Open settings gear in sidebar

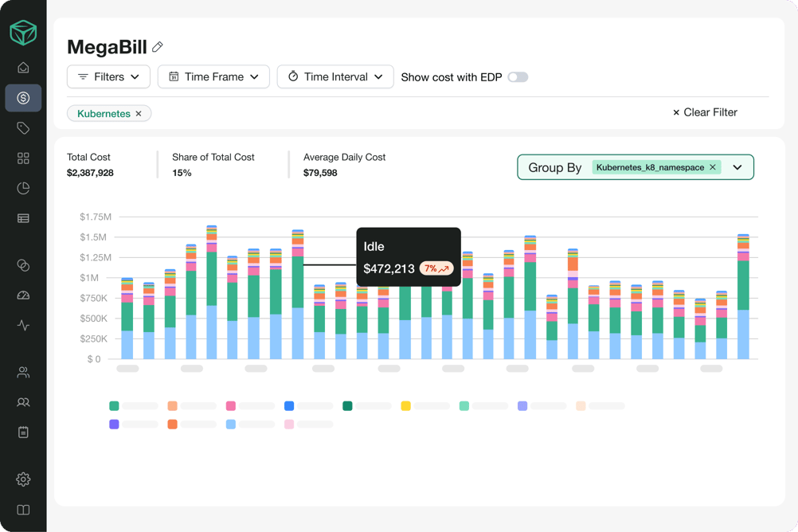(23, 479)
